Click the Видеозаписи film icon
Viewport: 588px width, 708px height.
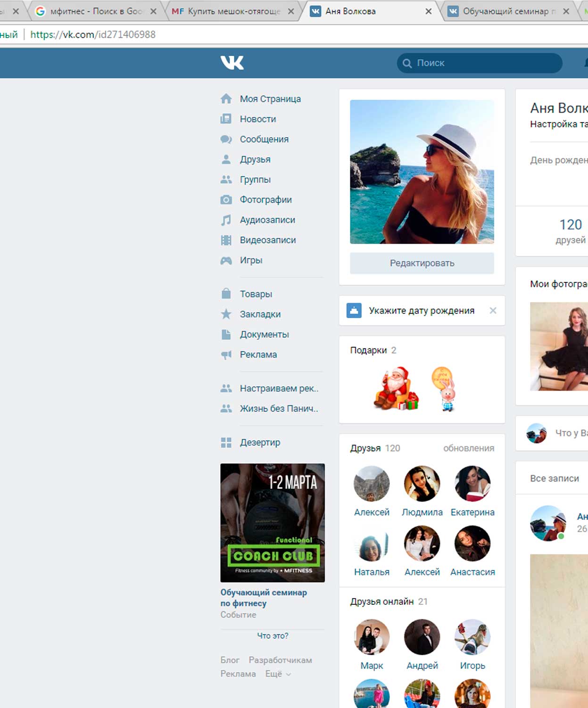coord(226,240)
